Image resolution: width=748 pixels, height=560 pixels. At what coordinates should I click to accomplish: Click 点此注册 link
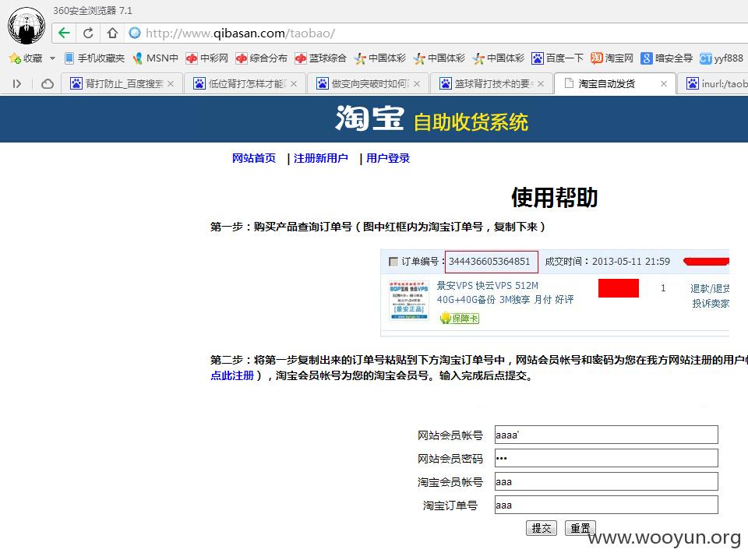tap(232, 376)
